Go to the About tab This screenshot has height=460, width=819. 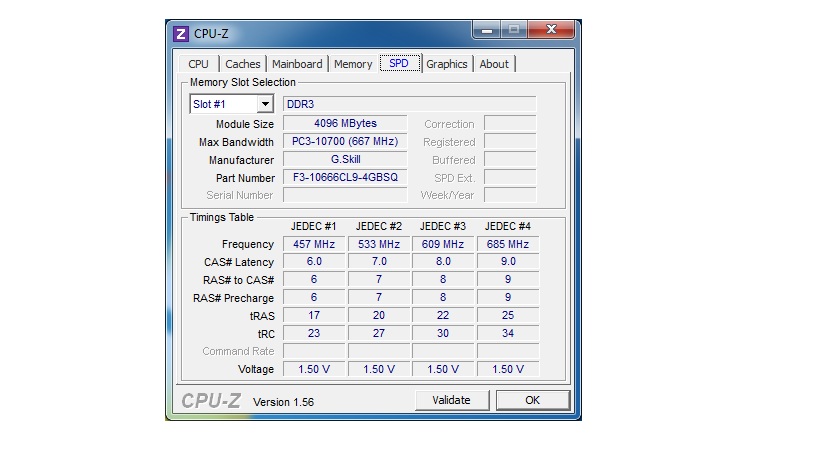point(494,64)
